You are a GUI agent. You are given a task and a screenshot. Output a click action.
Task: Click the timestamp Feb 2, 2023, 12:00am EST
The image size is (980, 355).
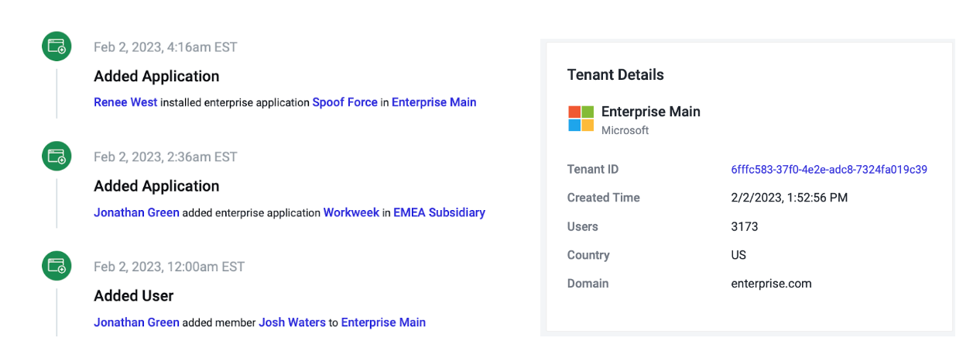[x=169, y=267]
